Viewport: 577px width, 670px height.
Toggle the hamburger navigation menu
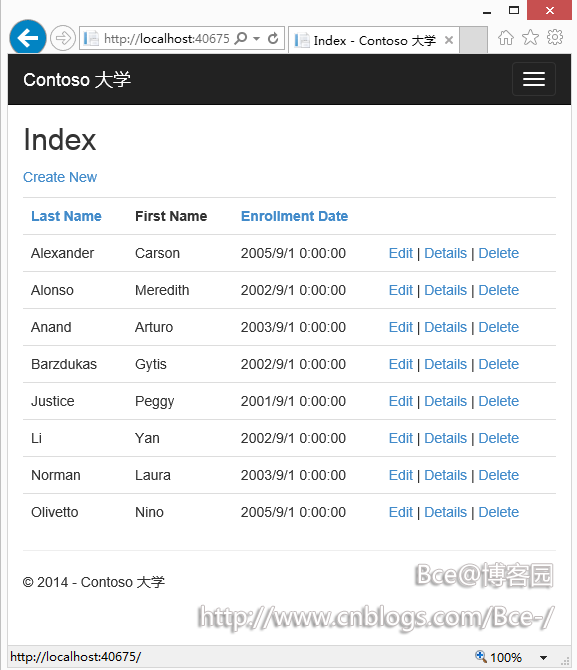click(x=533, y=79)
